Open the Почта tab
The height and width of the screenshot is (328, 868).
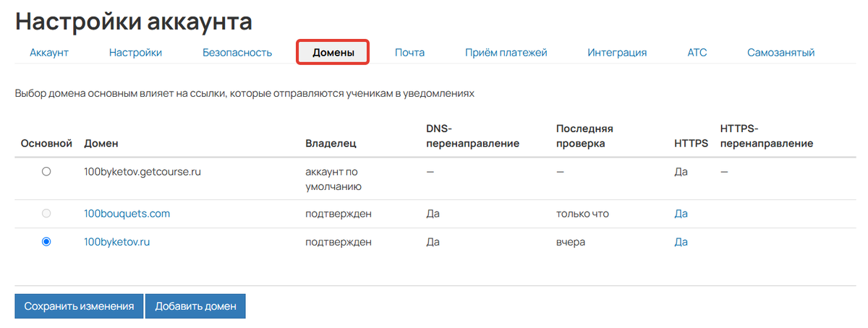click(409, 52)
